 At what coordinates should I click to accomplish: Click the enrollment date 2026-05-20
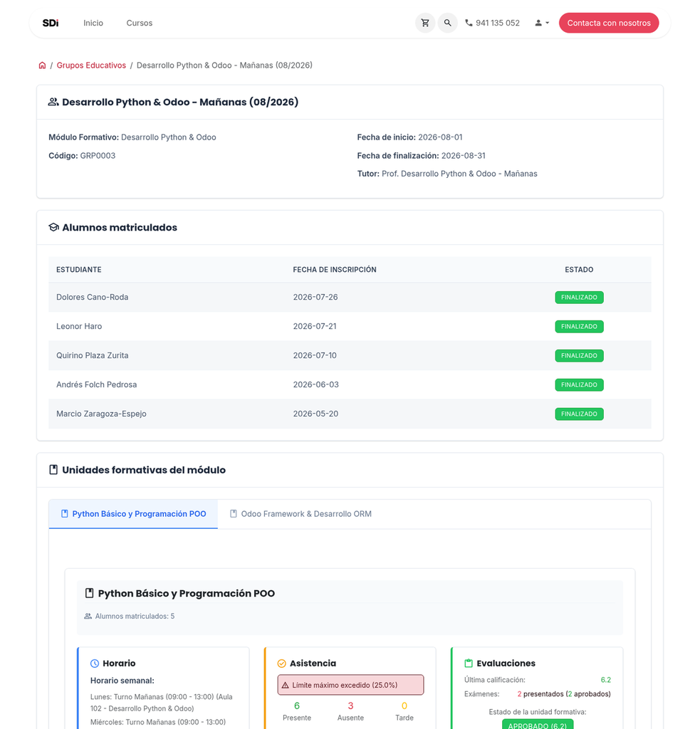click(315, 414)
